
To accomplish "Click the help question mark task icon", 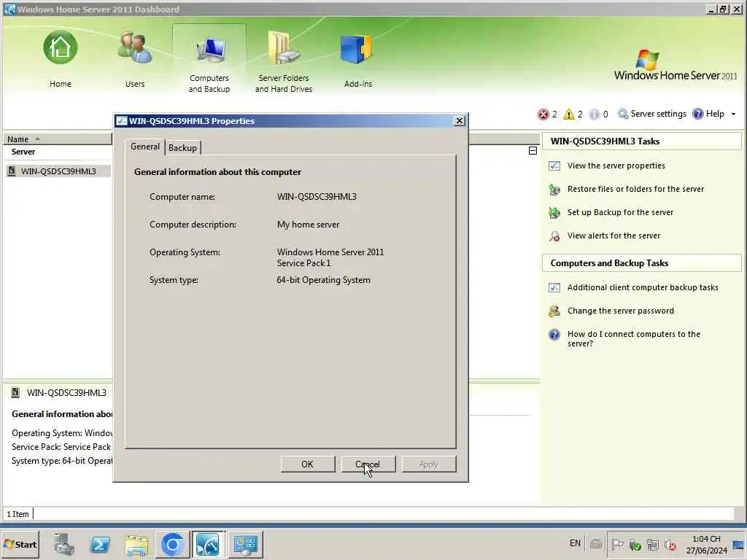I will (x=554, y=335).
